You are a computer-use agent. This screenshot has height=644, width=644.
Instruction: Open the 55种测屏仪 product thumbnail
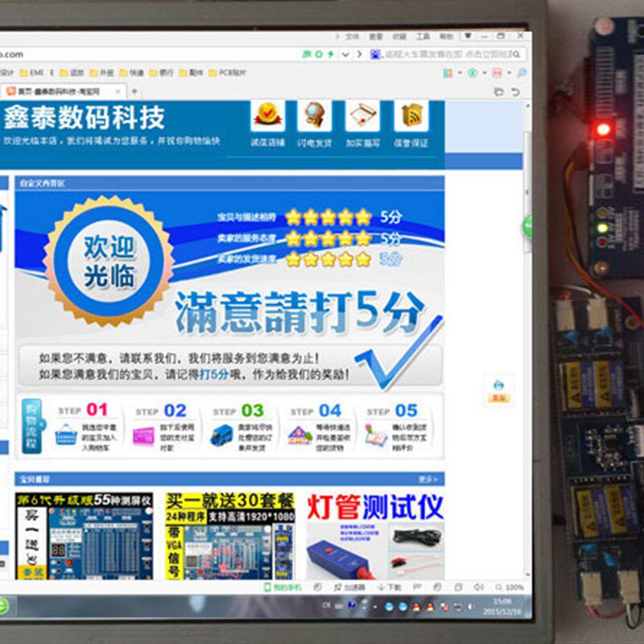click(85, 536)
